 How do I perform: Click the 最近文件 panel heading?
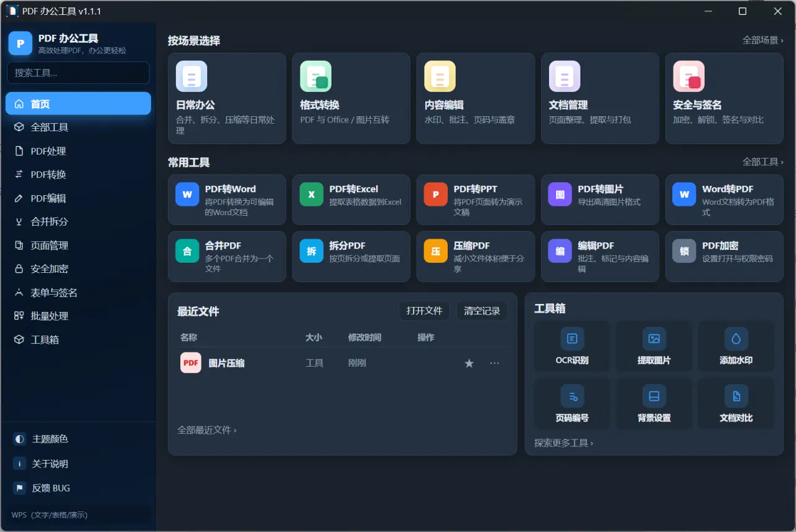pyautogui.click(x=198, y=311)
